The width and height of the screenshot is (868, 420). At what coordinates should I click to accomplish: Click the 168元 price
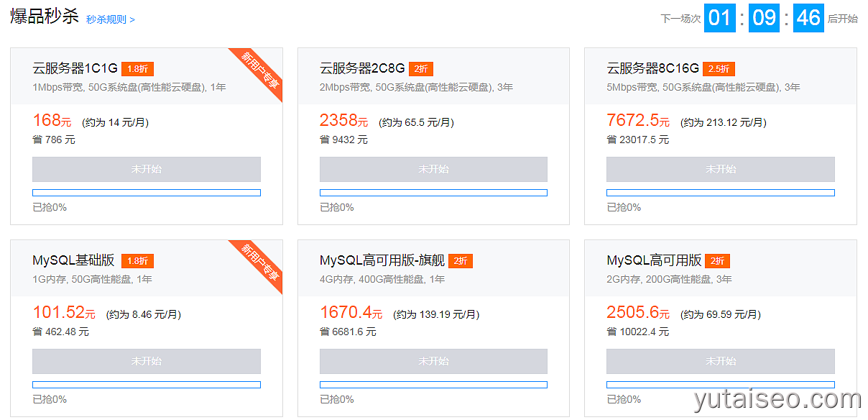(52, 121)
